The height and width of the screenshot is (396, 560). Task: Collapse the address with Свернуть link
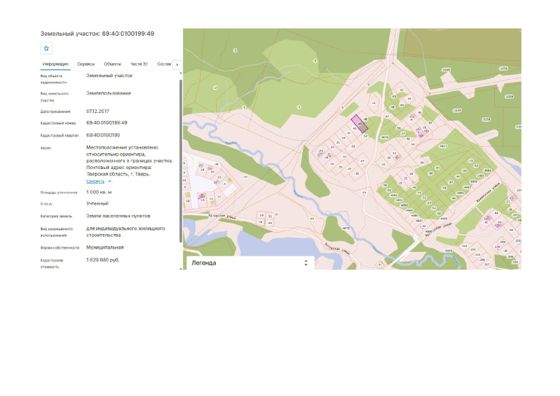pos(95,181)
